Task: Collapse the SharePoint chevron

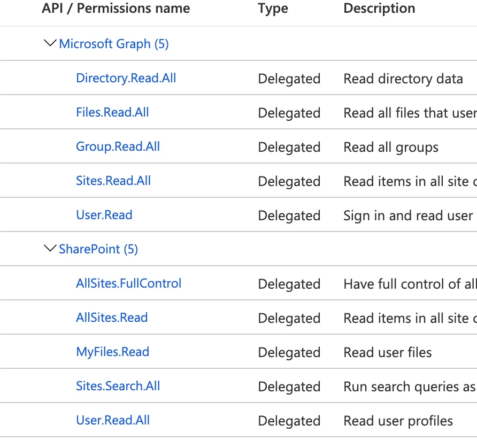Action: click(x=50, y=249)
